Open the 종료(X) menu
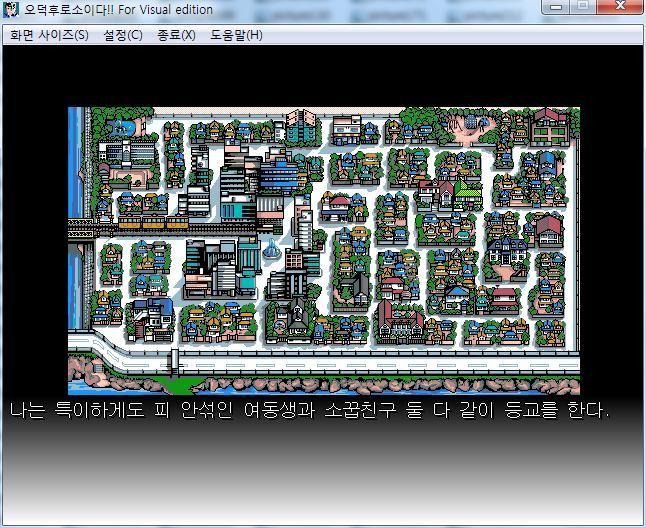The height and width of the screenshot is (528, 646). click(x=176, y=35)
